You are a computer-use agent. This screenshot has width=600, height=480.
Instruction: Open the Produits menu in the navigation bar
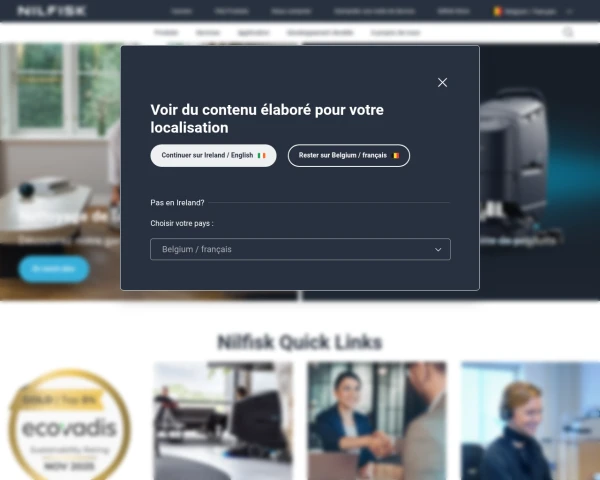tap(166, 33)
